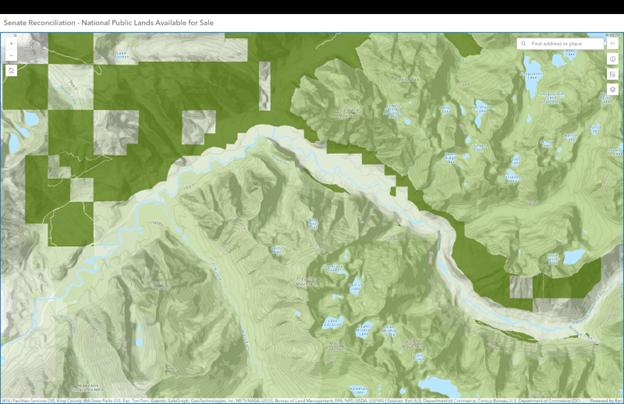The width and height of the screenshot is (624, 404).
Task: Open the Layers list panel
Action: point(612,89)
